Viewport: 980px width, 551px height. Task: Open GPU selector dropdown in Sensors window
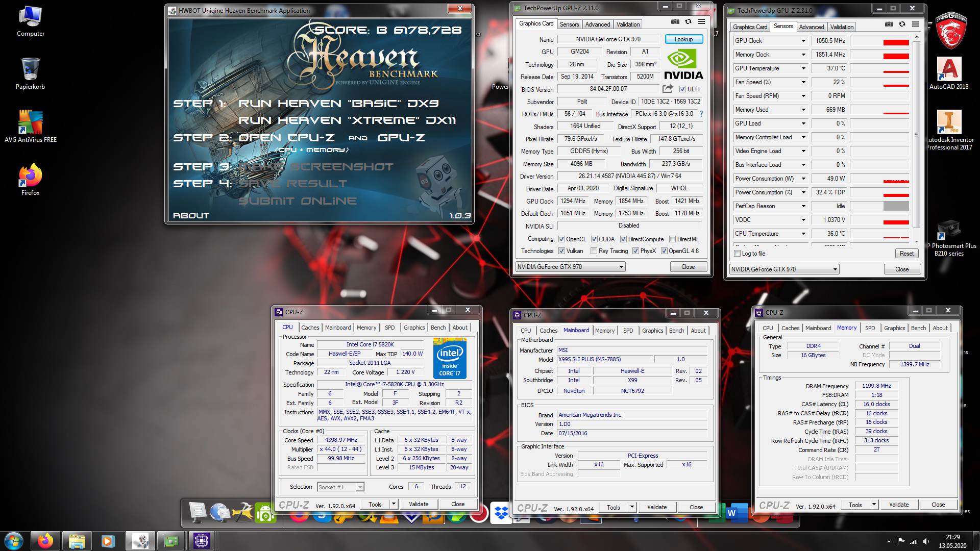785,269
